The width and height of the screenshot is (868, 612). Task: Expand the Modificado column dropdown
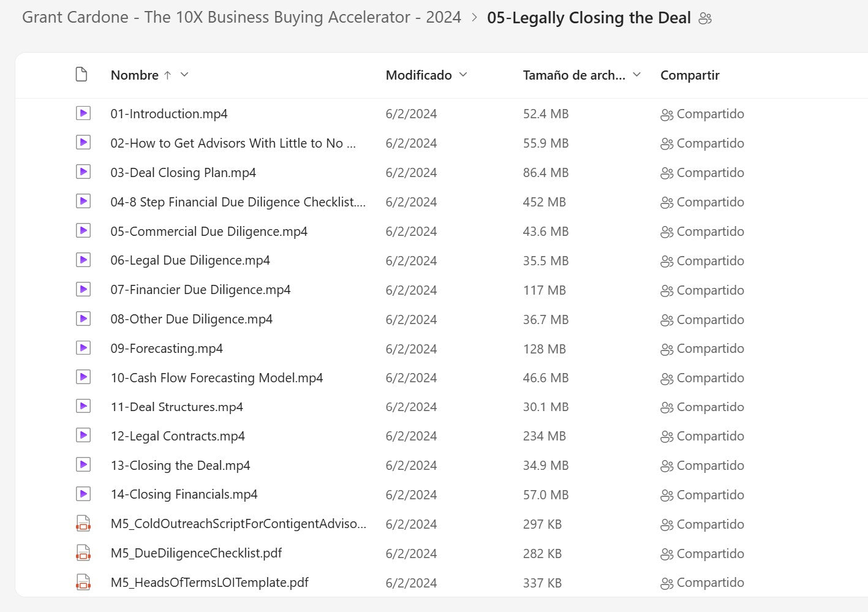click(463, 75)
